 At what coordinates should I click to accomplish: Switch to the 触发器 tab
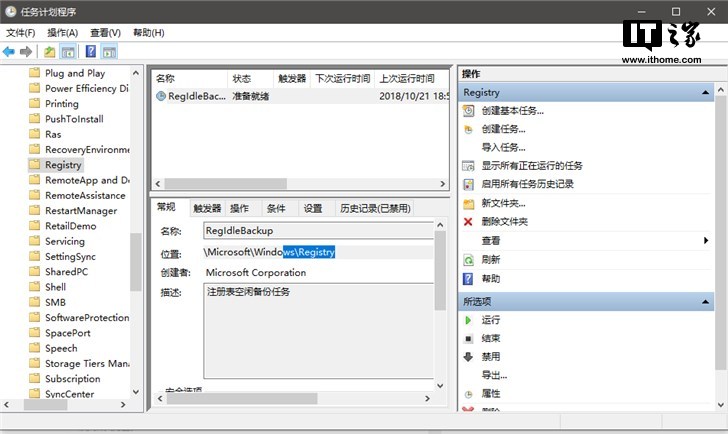pyautogui.click(x=207, y=208)
